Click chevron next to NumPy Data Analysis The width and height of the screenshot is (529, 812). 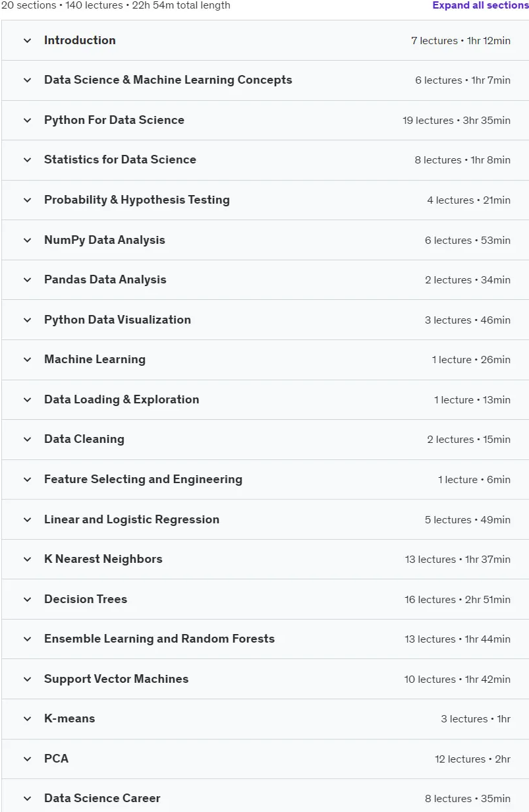coord(27,241)
